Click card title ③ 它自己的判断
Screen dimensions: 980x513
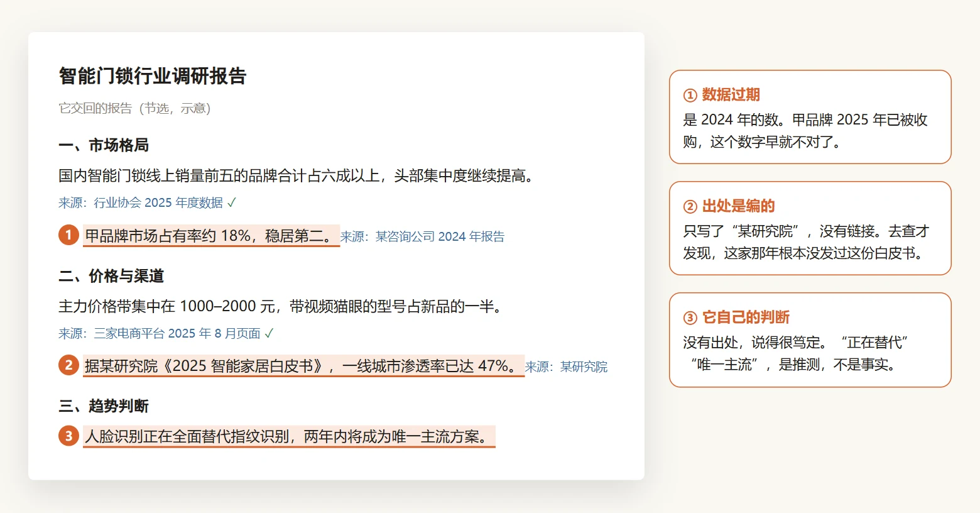pyautogui.click(x=736, y=317)
